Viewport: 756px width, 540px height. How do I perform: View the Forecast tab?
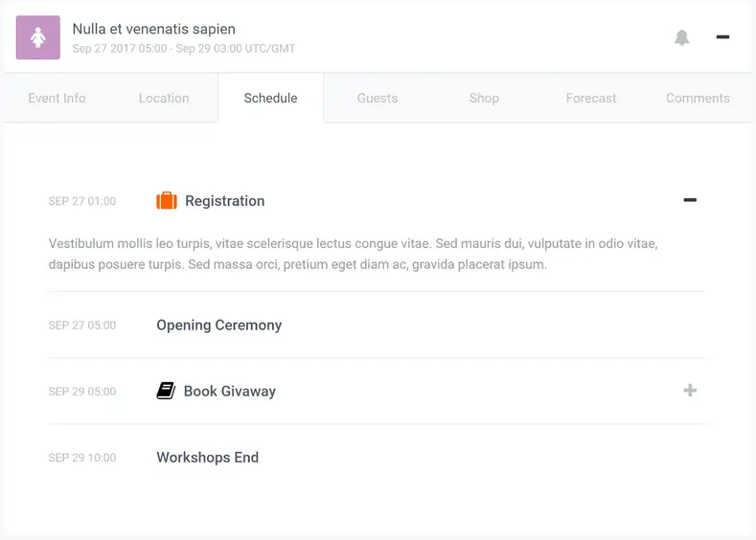[591, 98]
